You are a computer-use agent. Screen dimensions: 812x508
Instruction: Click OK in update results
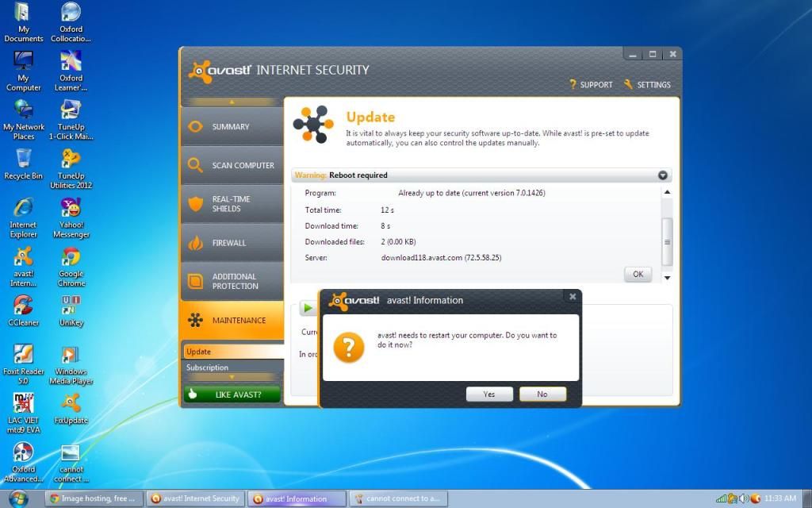point(638,274)
